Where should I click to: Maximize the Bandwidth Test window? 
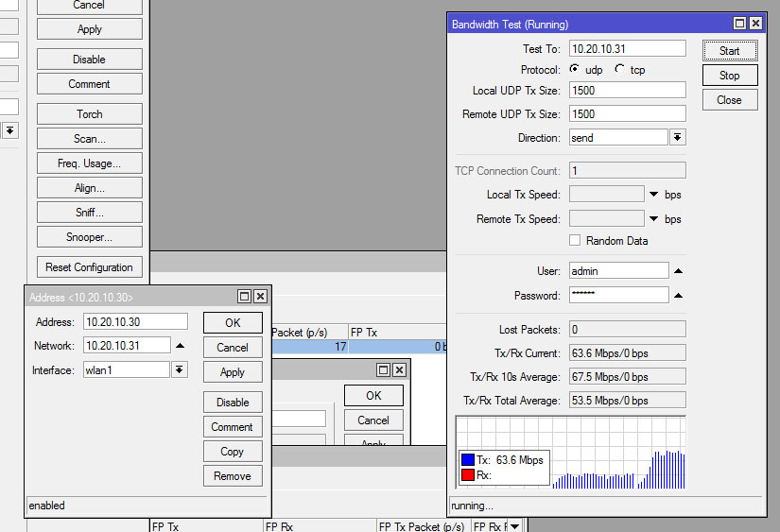click(739, 24)
